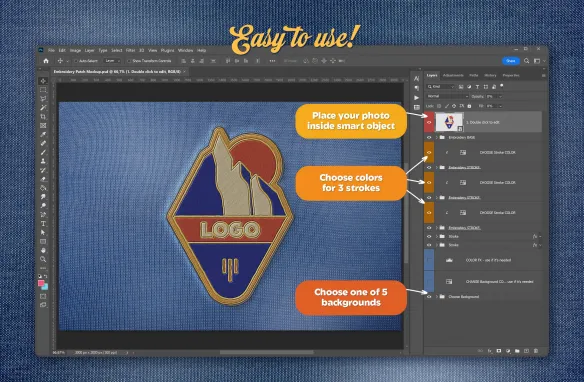
Task: Switch to the History tab
Action: coord(490,76)
